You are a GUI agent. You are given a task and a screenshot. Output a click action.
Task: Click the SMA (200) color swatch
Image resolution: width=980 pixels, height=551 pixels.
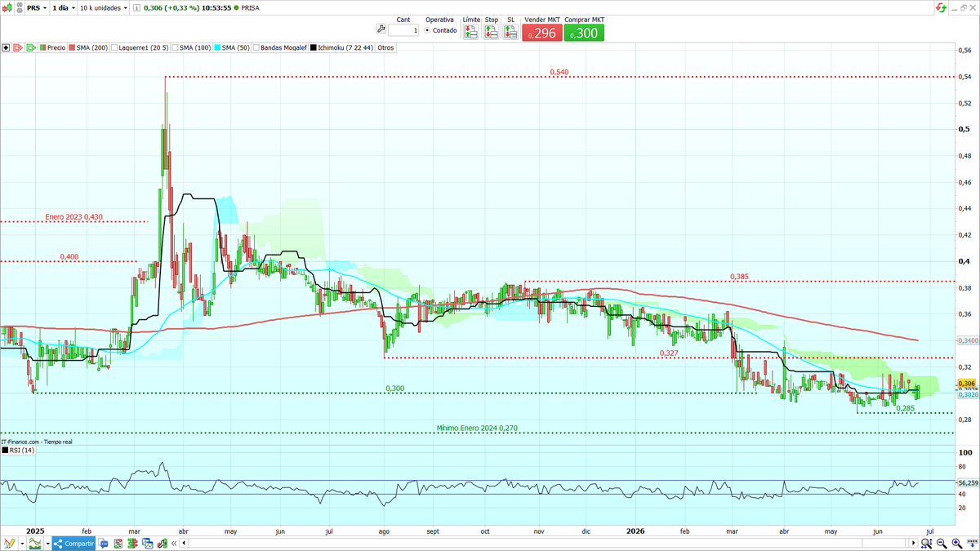[x=72, y=47]
